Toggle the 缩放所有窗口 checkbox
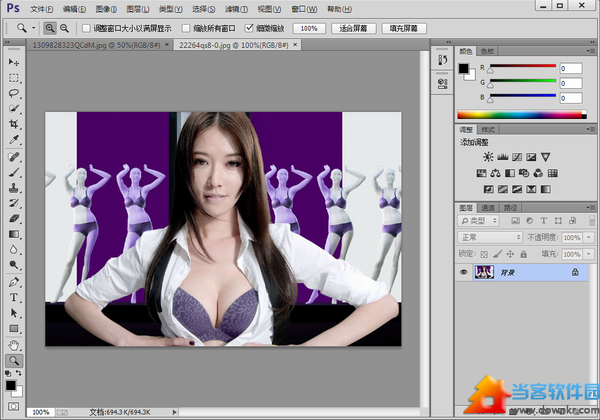The width and height of the screenshot is (600, 420). tap(187, 28)
